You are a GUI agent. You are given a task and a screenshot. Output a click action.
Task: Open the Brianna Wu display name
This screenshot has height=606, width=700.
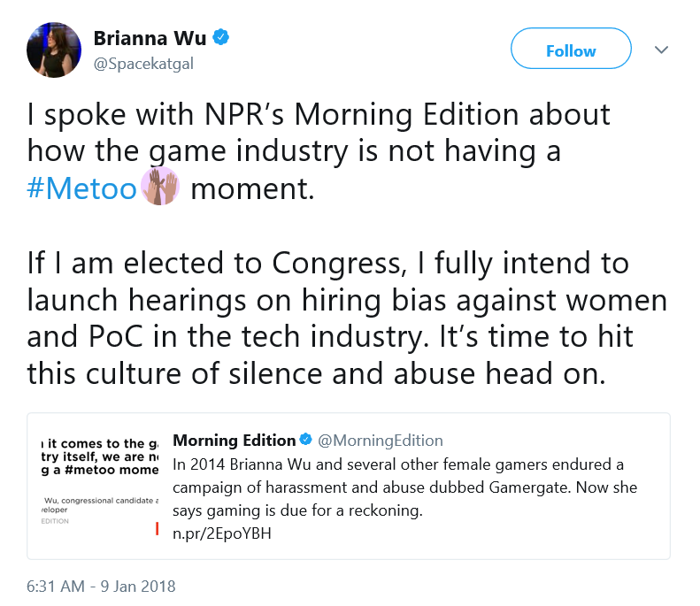(x=150, y=38)
